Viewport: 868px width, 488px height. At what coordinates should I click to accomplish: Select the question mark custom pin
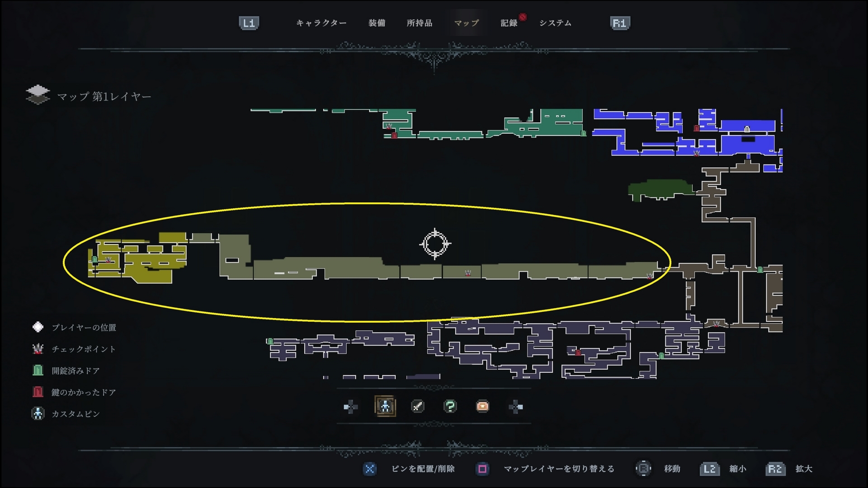450,407
